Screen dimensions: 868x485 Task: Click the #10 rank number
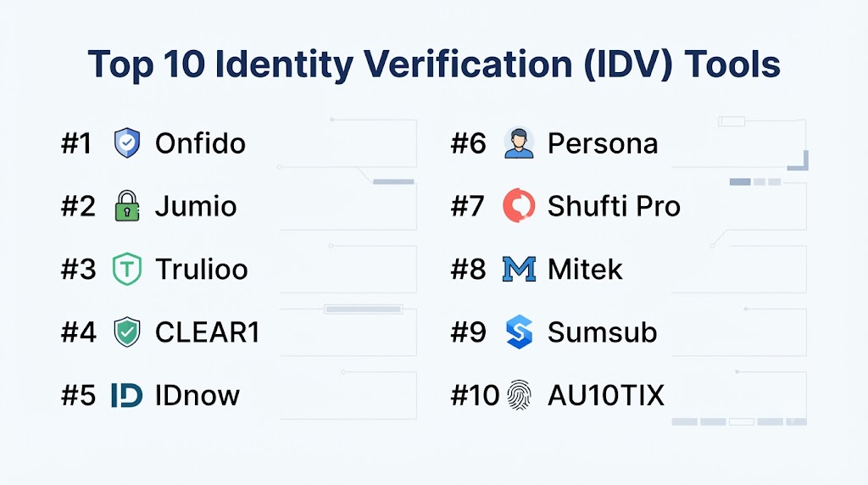tap(475, 395)
